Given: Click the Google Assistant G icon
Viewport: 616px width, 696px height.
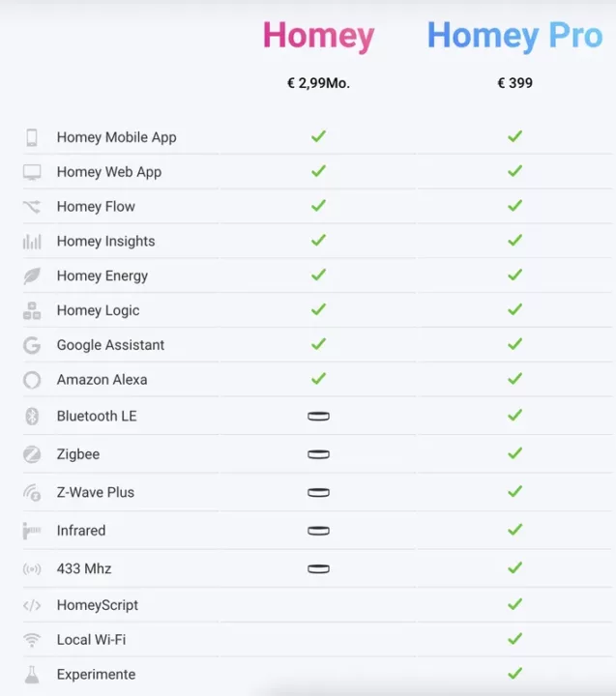Looking at the screenshot, I should (x=32, y=345).
